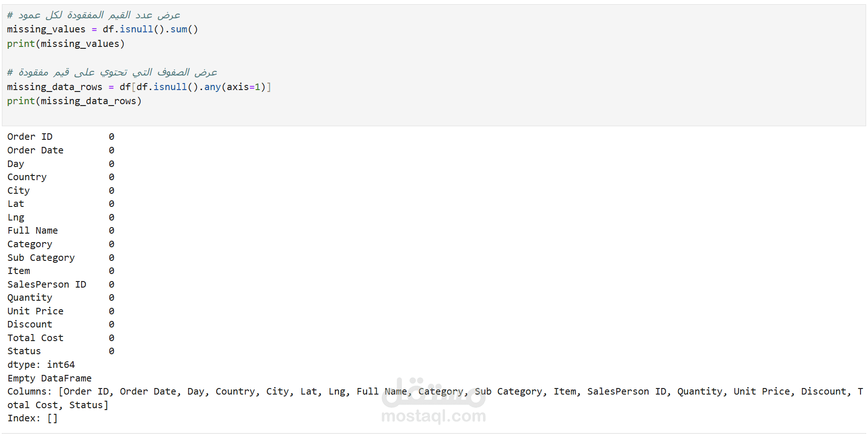Screen dimensions: 868x434
Task: Click the mostaql.com watermark text
Action: point(433,416)
